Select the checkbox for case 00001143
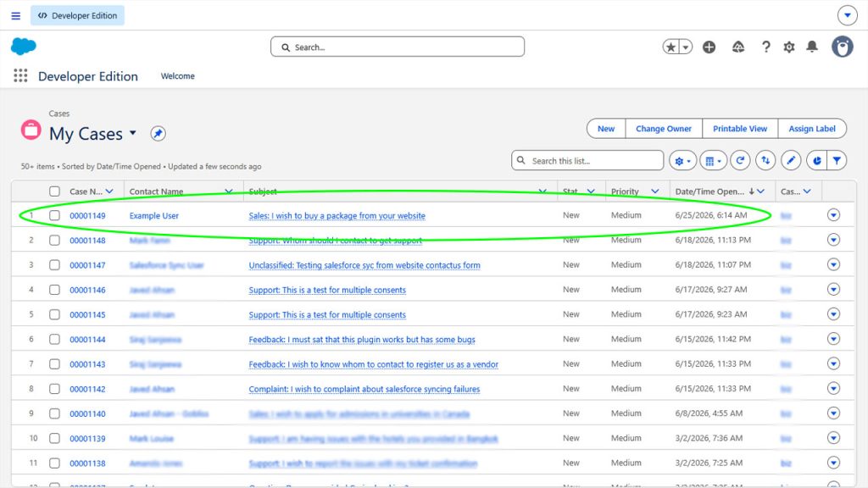The image size is (868, 488). (x=54, y=364)
